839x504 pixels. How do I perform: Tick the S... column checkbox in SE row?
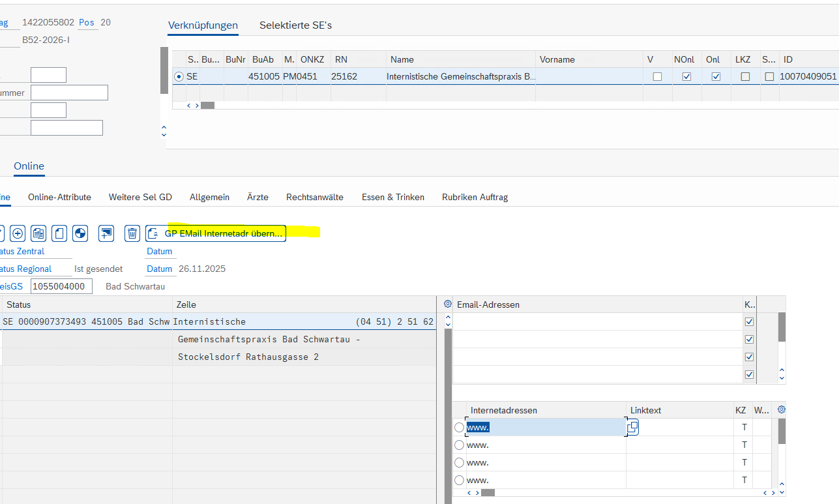click(x=769, y=76)
